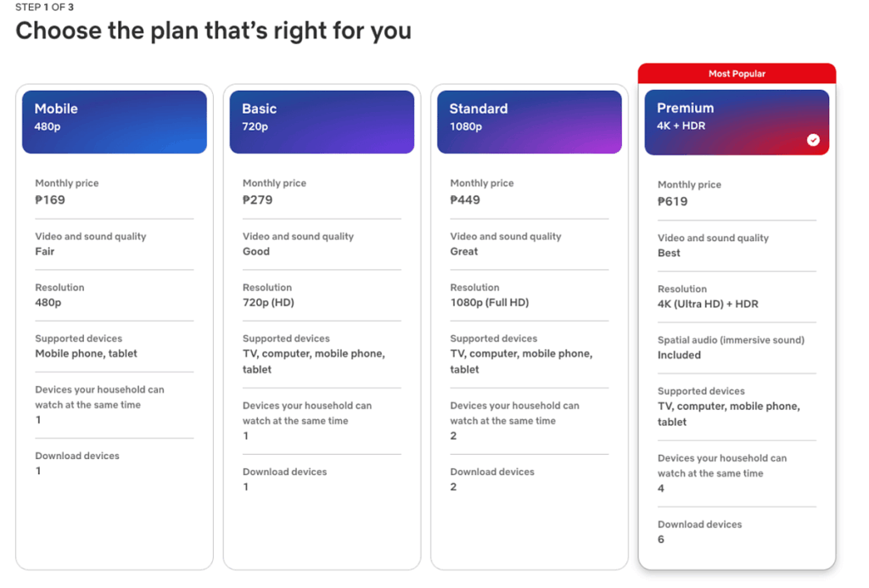
Task: Click the ₱449 Standard monthly price
Action: [465, 200]
